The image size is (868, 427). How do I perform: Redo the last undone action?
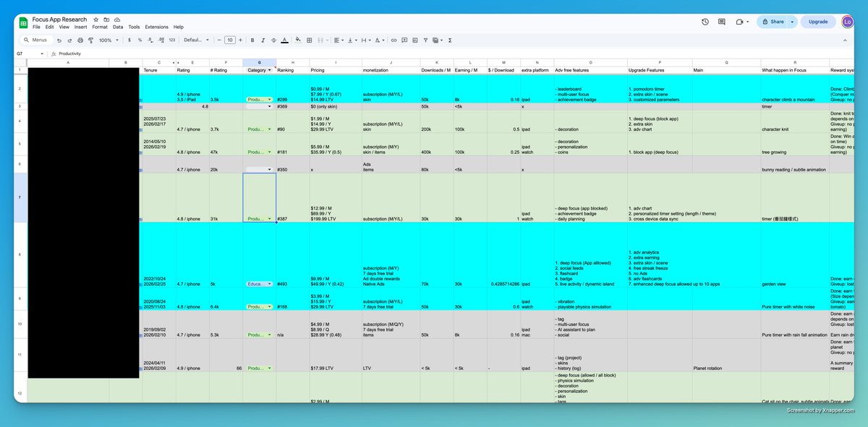pos(69,40)
